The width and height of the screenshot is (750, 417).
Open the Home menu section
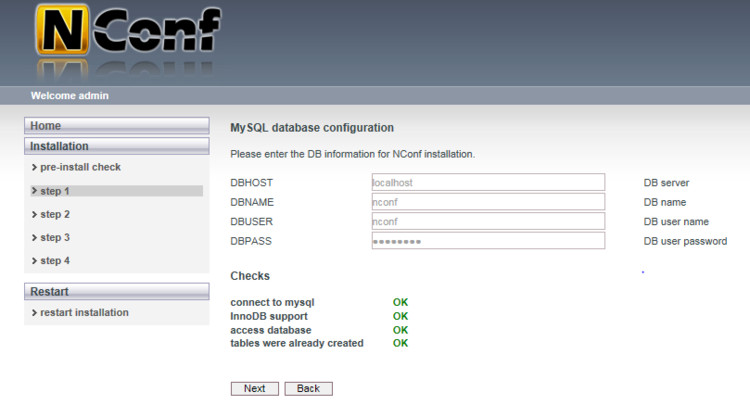117,126
